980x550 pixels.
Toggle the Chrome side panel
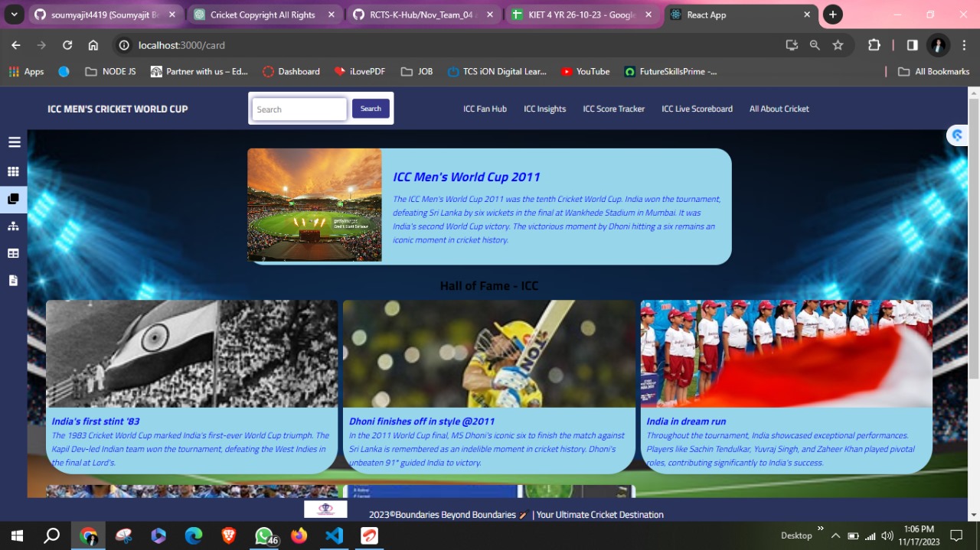(x=912, y=45)
